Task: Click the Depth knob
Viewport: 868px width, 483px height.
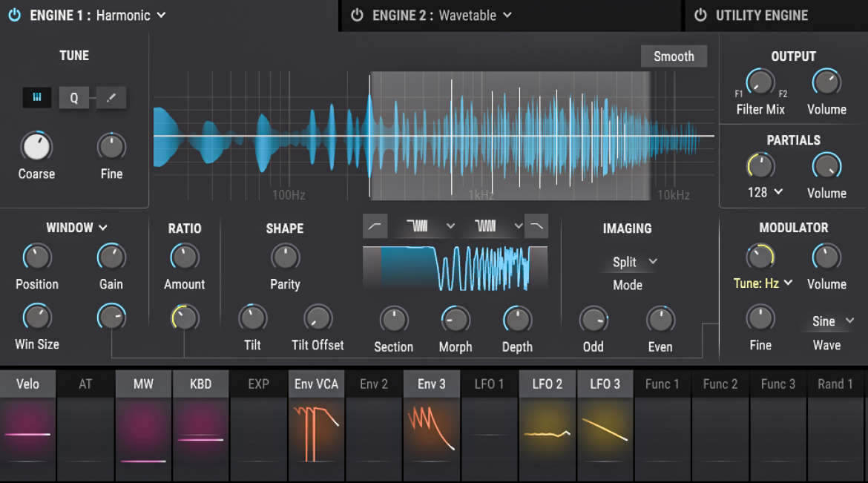Action: tap(517, 320)
